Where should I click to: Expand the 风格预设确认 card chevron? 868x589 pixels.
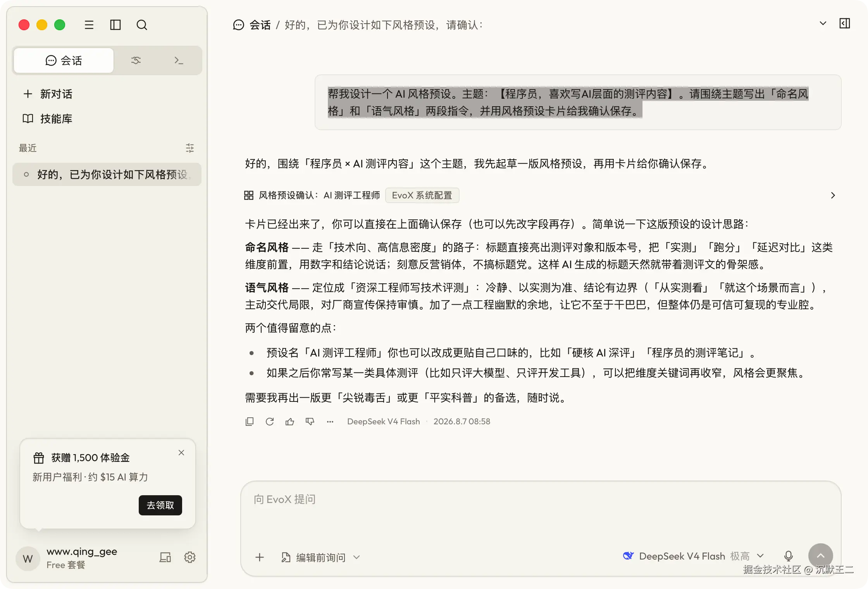833,195
